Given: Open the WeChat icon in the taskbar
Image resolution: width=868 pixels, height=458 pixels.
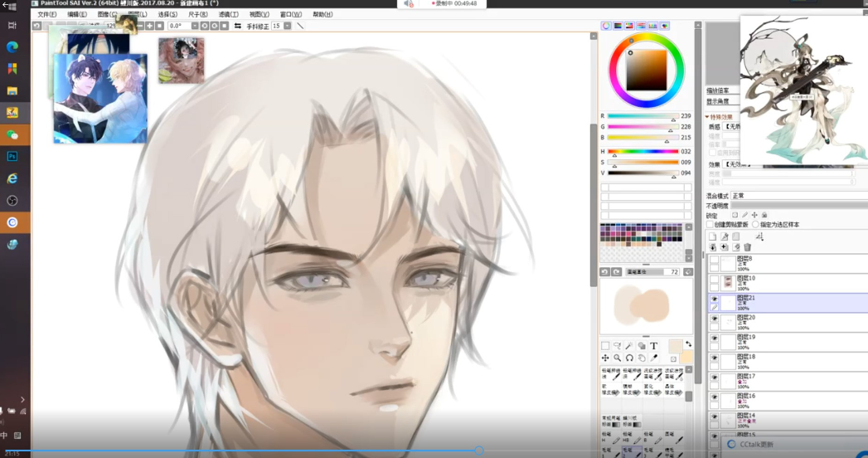Looking at the screenshot, I should (12, 134).
